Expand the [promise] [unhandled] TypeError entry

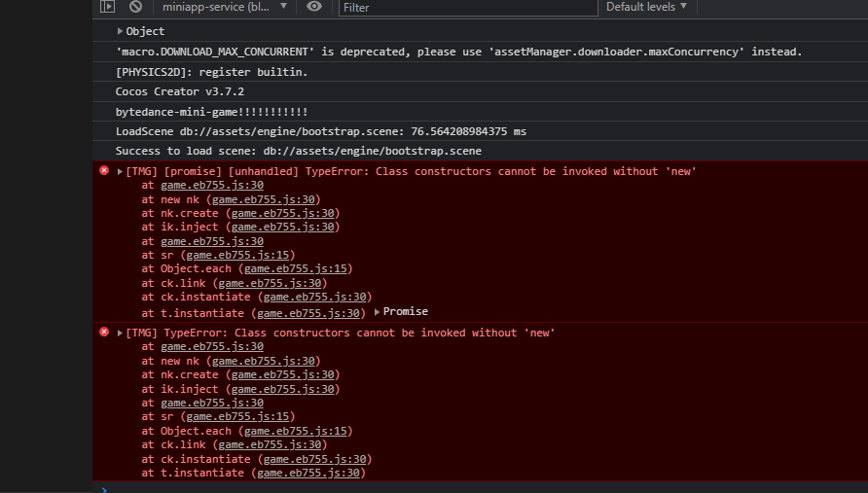point(120,171)
